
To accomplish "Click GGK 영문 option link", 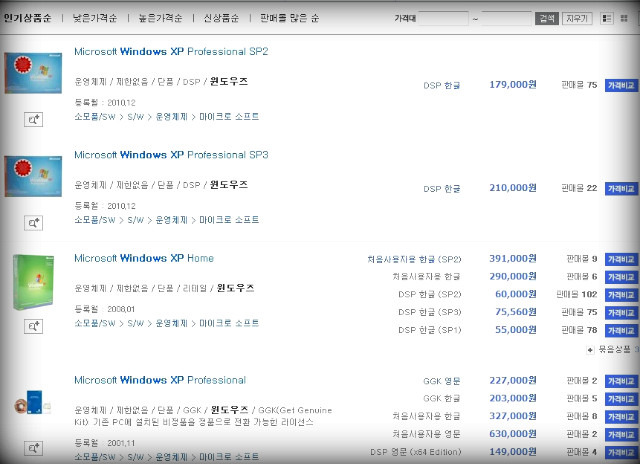I will [442, 381].
